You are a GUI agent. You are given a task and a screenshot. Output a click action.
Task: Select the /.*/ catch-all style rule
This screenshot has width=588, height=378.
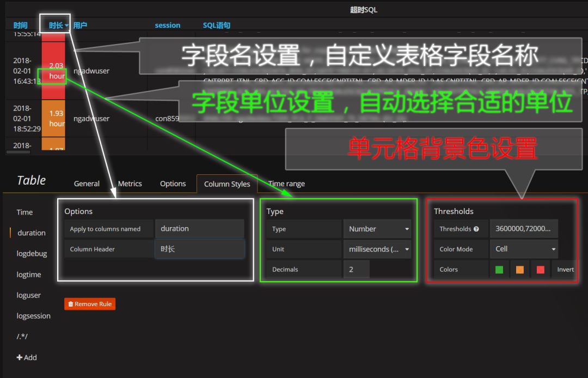point(22,337)
